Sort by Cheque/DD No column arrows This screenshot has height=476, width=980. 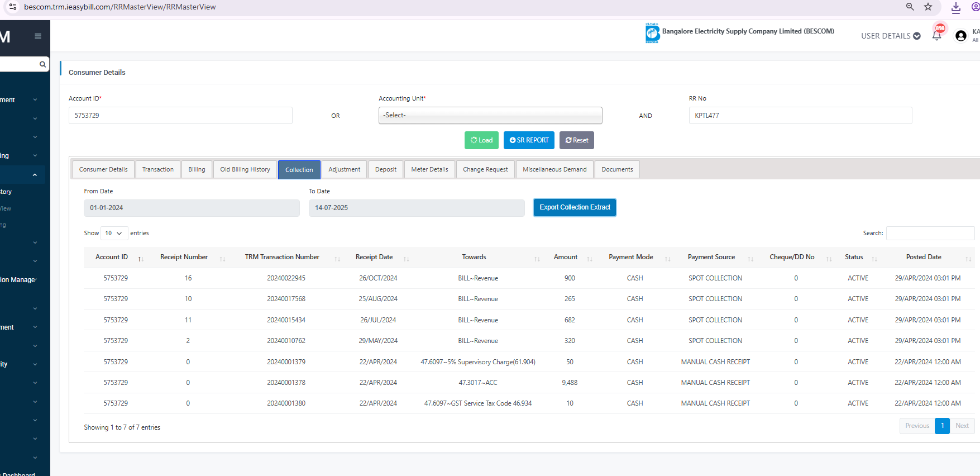coord(829,259)
